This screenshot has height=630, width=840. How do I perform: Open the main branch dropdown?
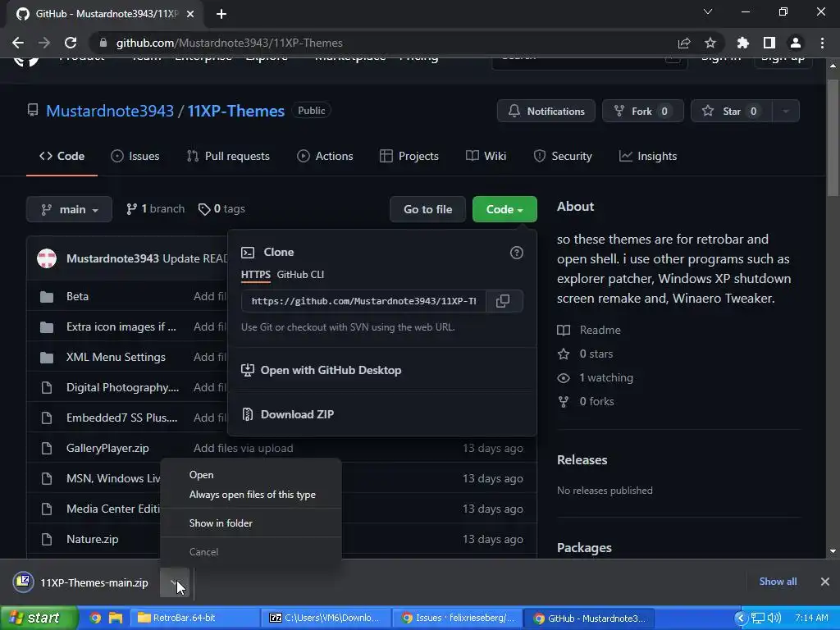coord(69,209)
